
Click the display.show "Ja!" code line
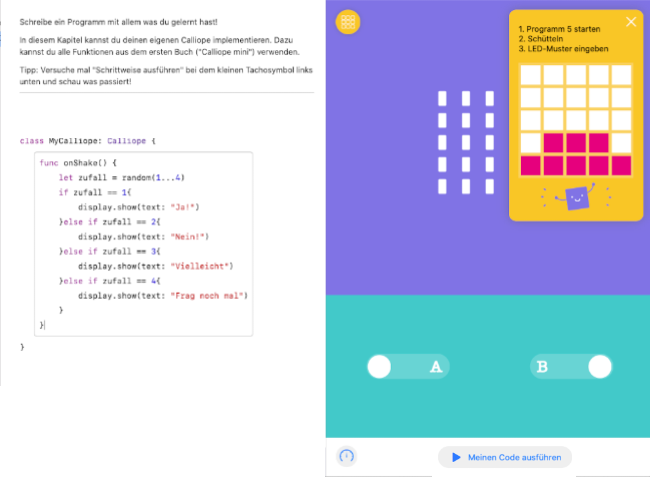pyautogui.click(x=138, y=207)
